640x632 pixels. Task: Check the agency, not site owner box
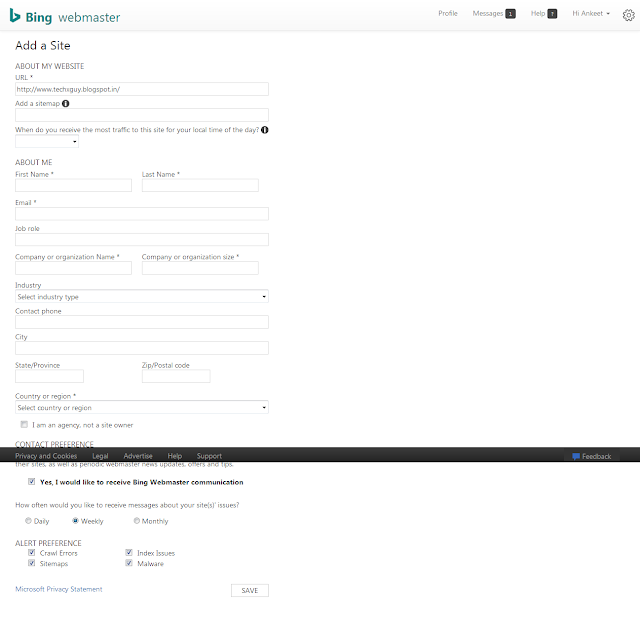24,425
